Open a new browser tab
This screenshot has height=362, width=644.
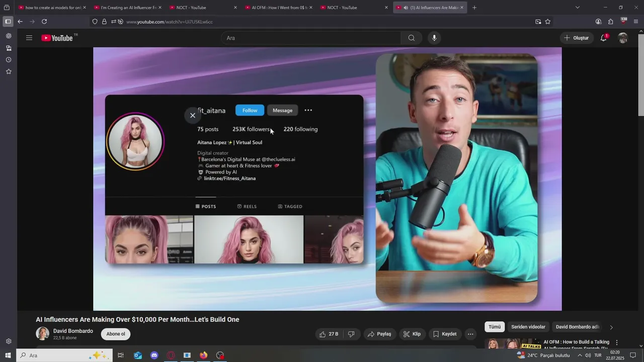click(x=474, y=8)
